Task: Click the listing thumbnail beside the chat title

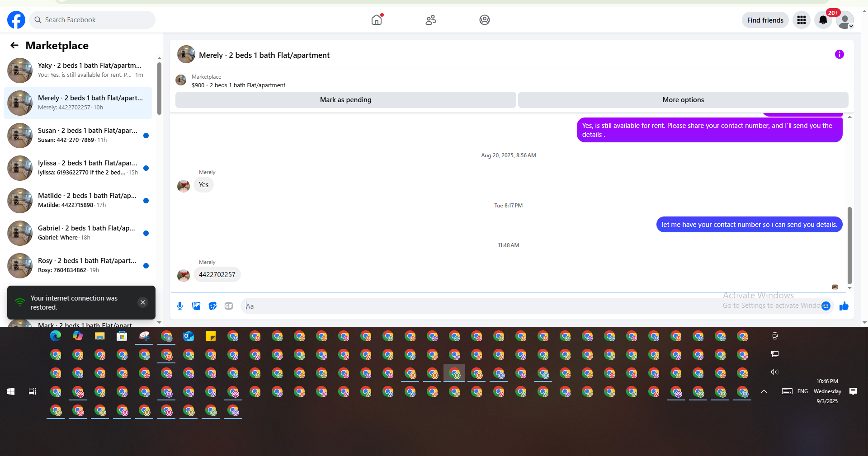Action: pyautogui.click(x=186, y=54)
